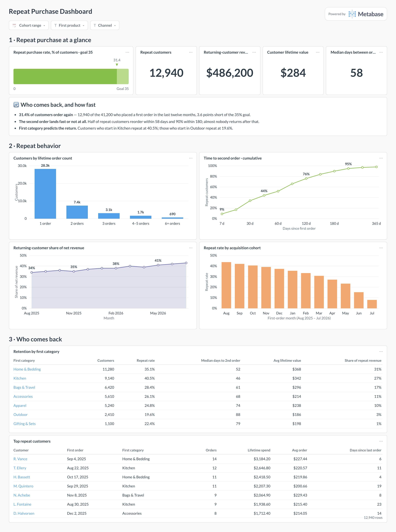Open the Kitchen category link
396x532 pixels.
pos(20,378)
